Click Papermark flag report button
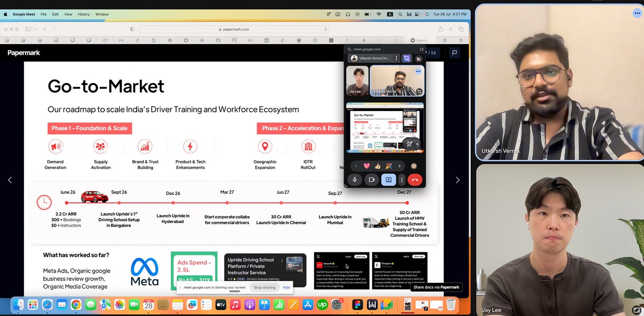The width and height of the screenshot is (644, 316). click(454, 53)
